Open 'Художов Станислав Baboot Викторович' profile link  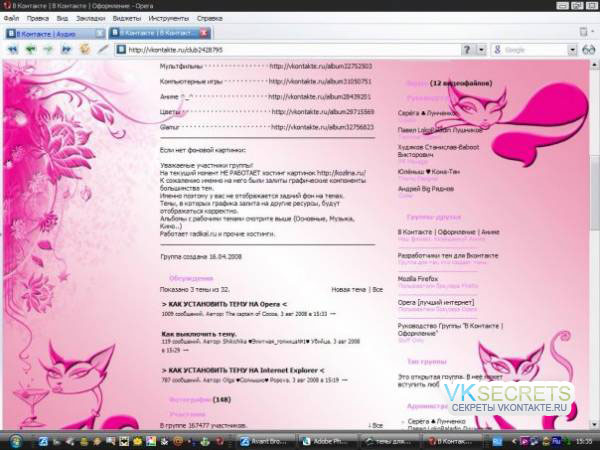point(439,151)
